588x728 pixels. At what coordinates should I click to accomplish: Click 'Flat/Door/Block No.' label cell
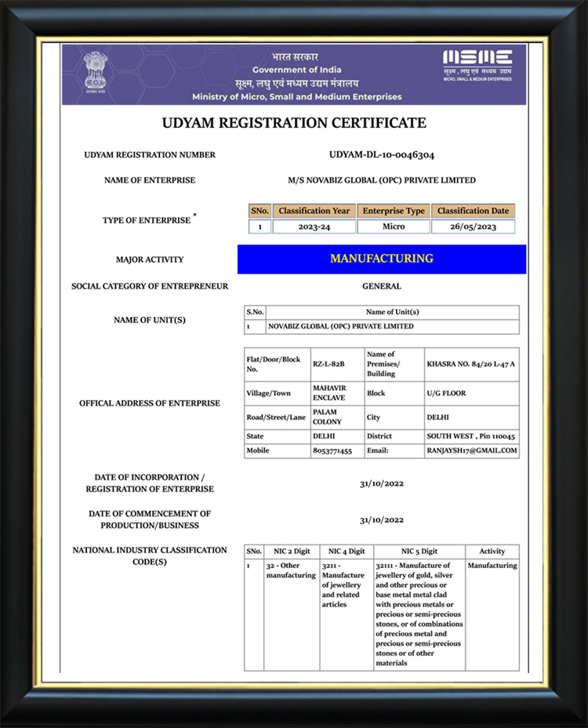click(278, 364)
